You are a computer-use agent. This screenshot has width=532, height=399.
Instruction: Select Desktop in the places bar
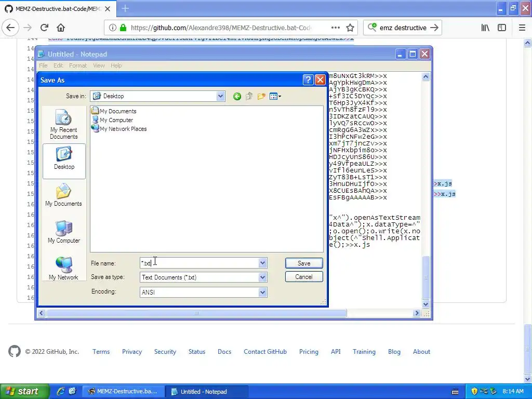point(64,161)
